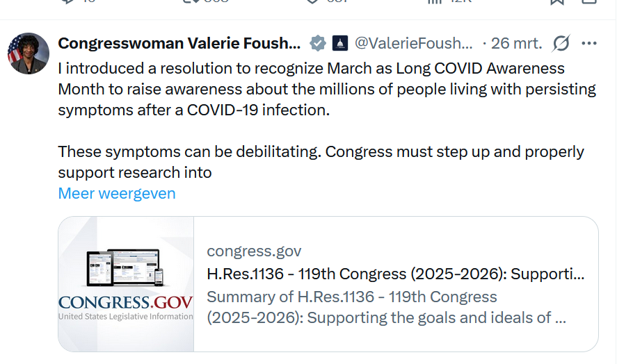Open the three-dot more options menu
Screen dimensions: 617x364
[589, 43]
